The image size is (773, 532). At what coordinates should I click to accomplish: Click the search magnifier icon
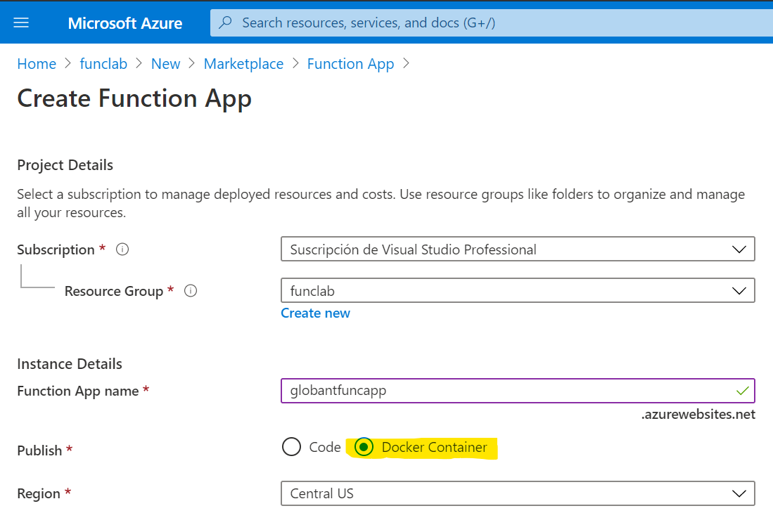coord(225,22)
